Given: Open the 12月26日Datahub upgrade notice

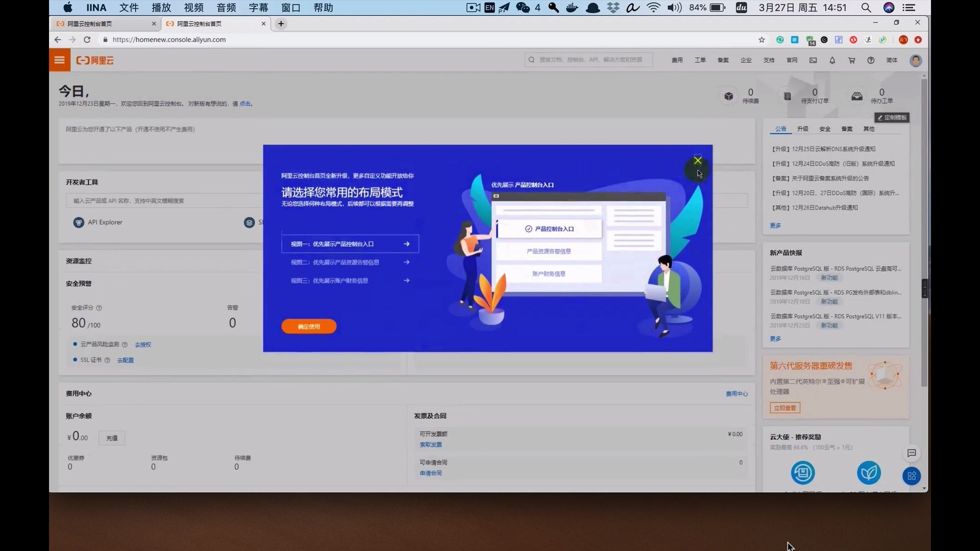Looking at the screenshot, I should pyautogui.click(x=815, y=208).
